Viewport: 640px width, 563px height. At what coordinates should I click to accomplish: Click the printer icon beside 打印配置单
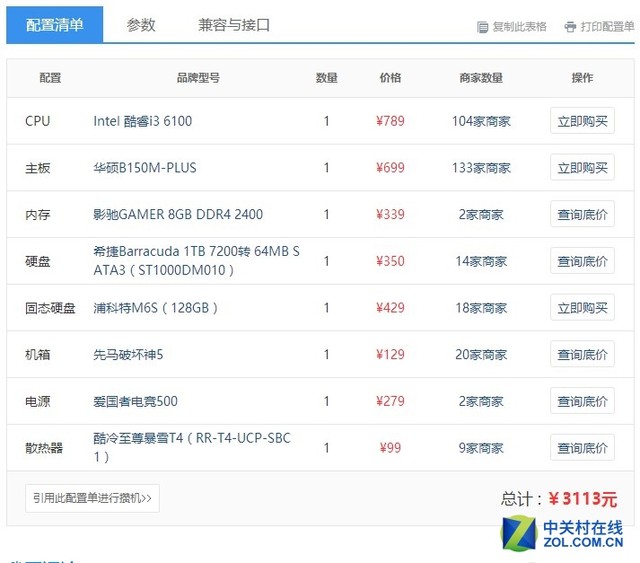570,27
